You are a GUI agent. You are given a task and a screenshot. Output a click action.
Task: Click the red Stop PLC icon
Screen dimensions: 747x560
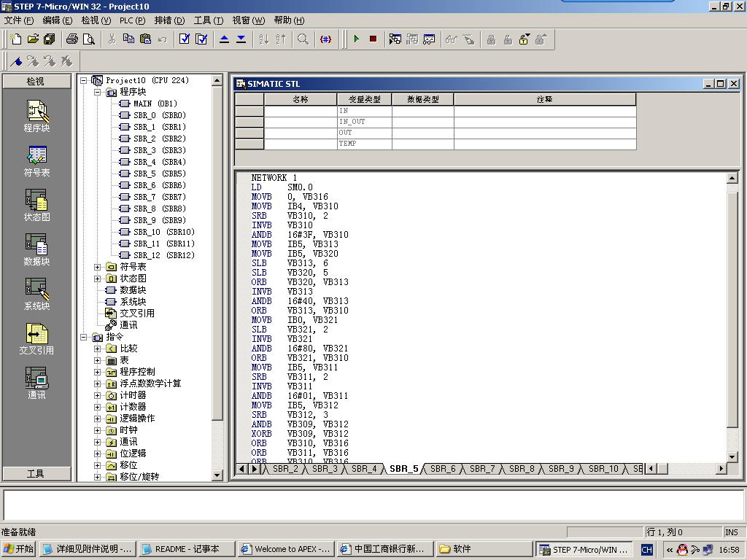click(373, 39)
